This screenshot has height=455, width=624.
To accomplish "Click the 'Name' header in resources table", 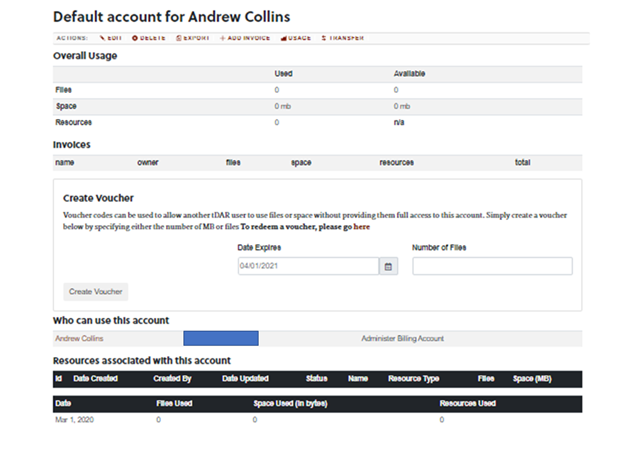I will 358,379.
